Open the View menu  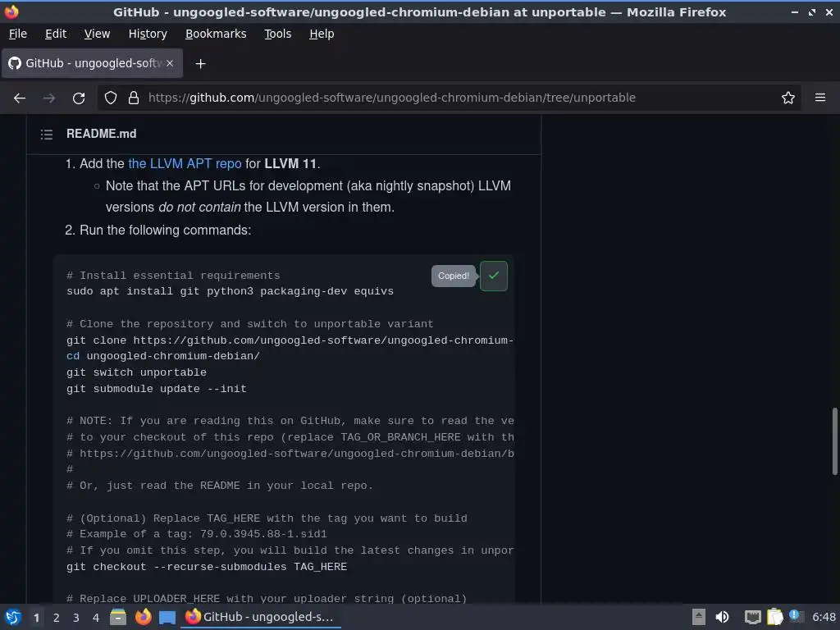97,34
